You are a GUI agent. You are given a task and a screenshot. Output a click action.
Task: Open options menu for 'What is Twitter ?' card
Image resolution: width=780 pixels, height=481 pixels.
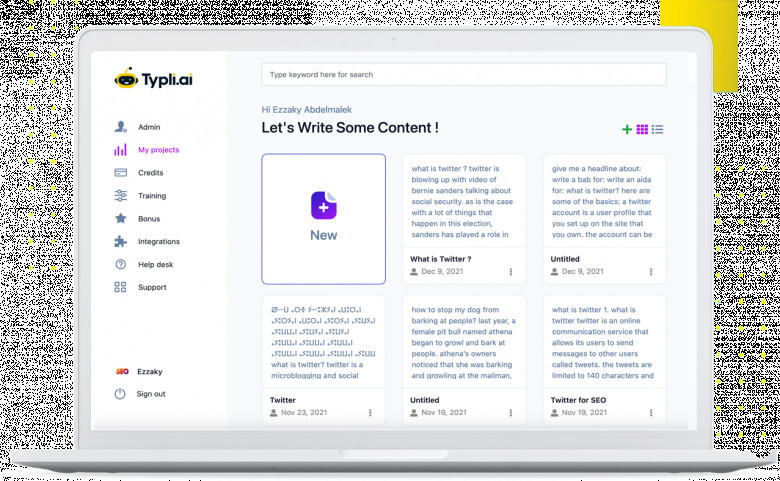[511, 271]
